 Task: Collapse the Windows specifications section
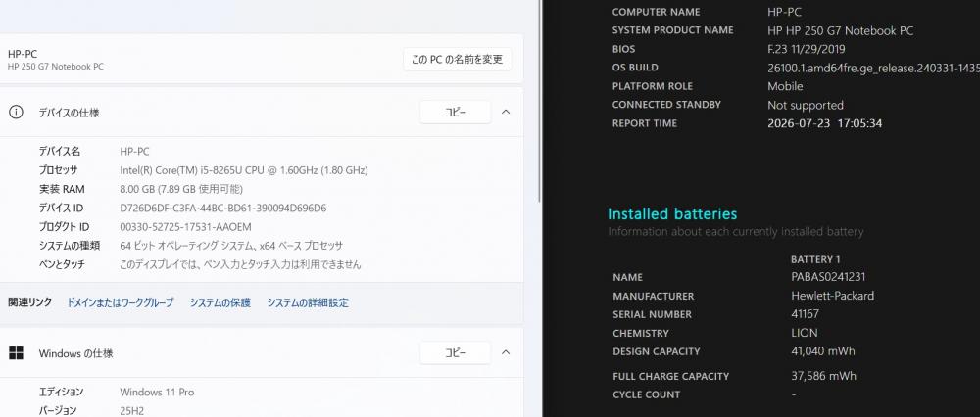[x=507, y=353]
